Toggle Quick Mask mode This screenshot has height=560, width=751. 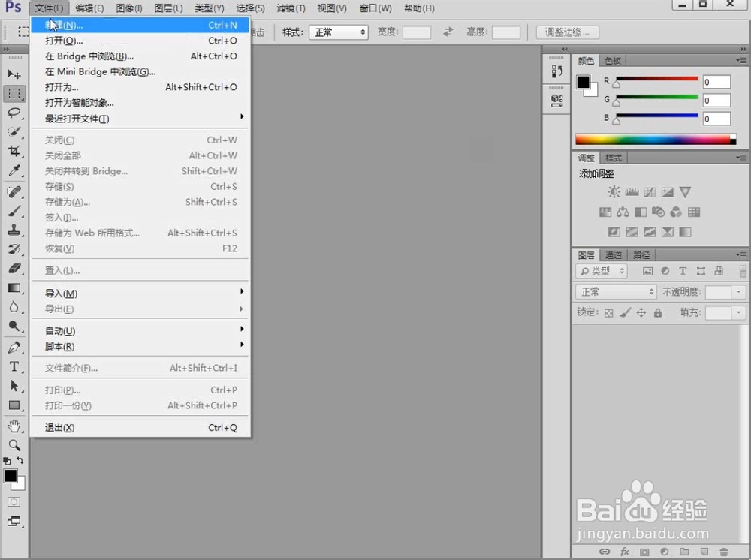(x=14, y=501)
